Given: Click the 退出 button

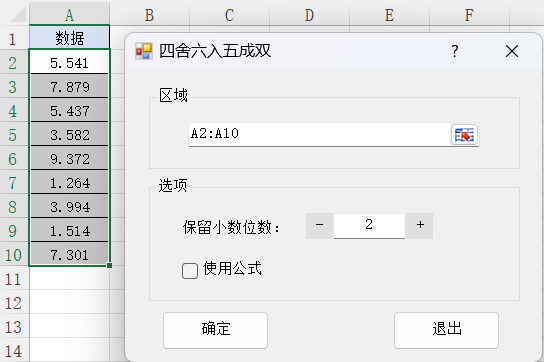Looking at the screenshot, I should coord(447,330).
